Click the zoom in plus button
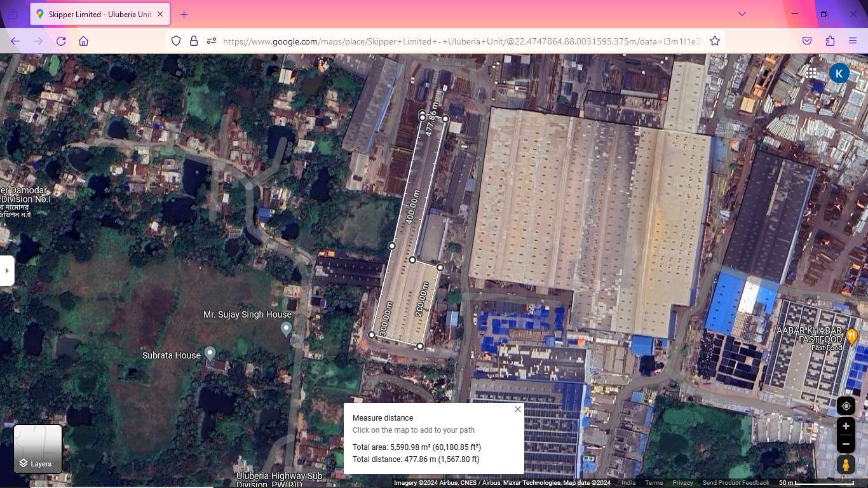868x488 pixels. 846,426
